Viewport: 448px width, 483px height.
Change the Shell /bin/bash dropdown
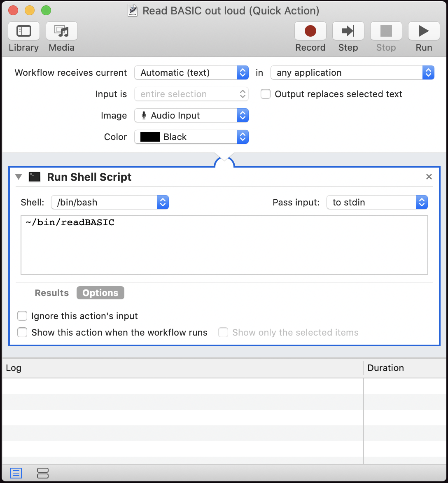(110, 203)
